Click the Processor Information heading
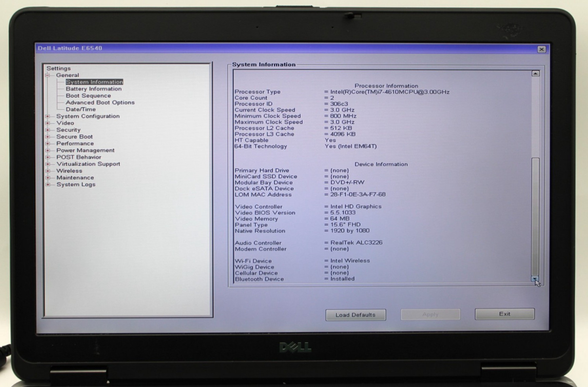Viewport: 588px width, 387px height. point(386,86)
